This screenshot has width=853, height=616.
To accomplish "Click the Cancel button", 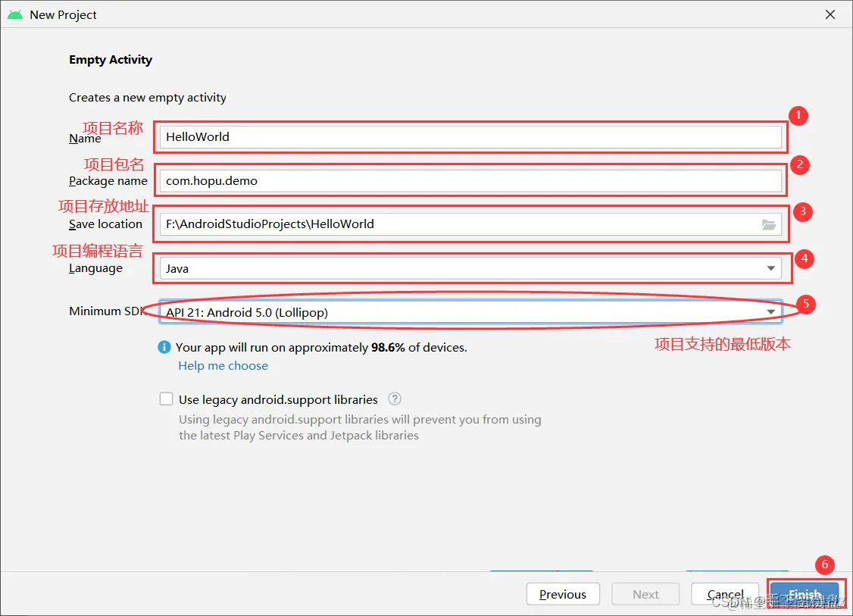I will point(725,594).
